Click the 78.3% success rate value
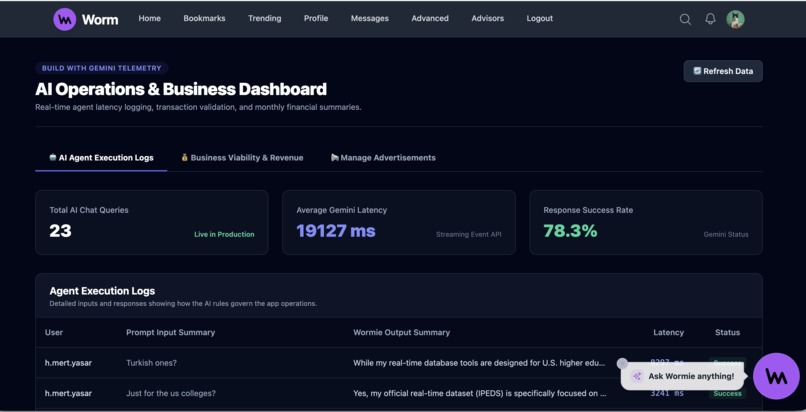 (x=570, y=231)
